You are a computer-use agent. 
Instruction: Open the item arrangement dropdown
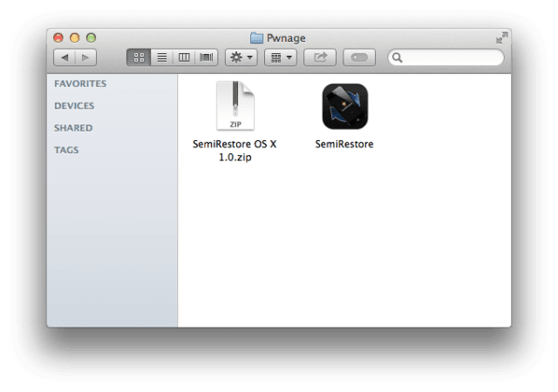click(x=281, y=57)
